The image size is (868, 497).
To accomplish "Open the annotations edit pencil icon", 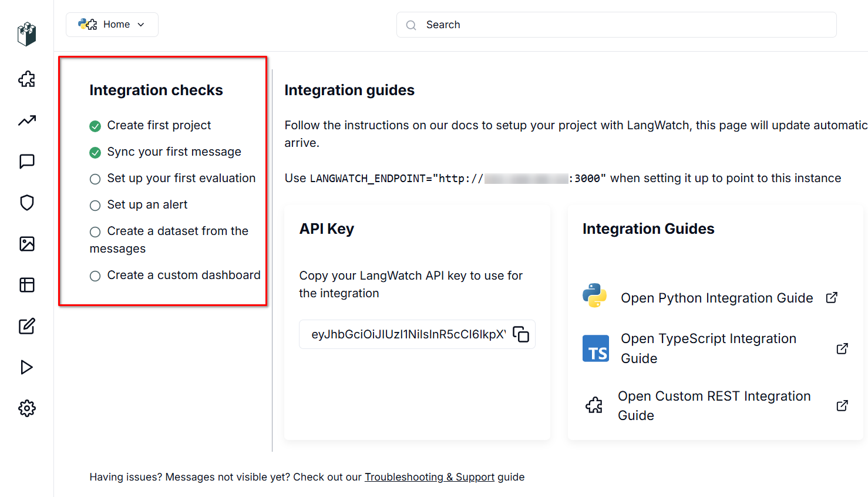I will 27,326.
